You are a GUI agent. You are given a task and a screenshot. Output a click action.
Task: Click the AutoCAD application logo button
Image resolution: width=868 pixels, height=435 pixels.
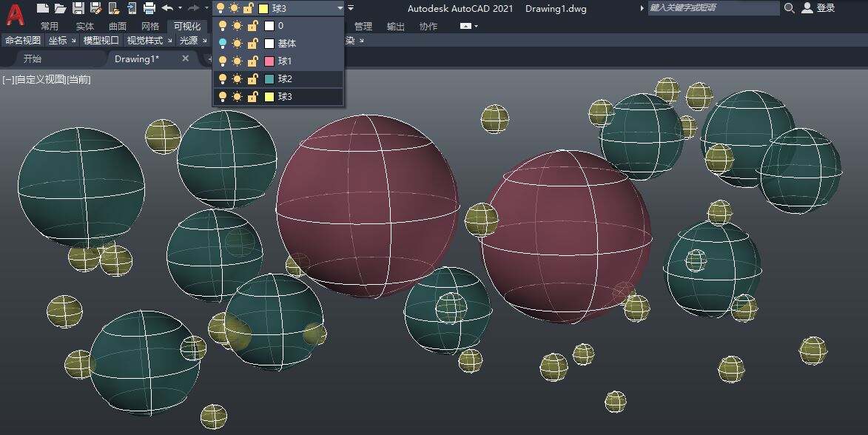[x=15, y=13]
